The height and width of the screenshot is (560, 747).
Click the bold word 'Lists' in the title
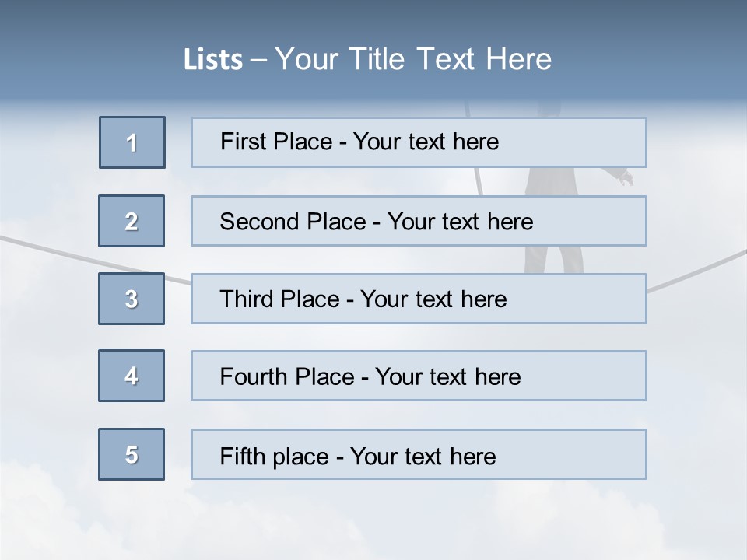coord(213,60)
